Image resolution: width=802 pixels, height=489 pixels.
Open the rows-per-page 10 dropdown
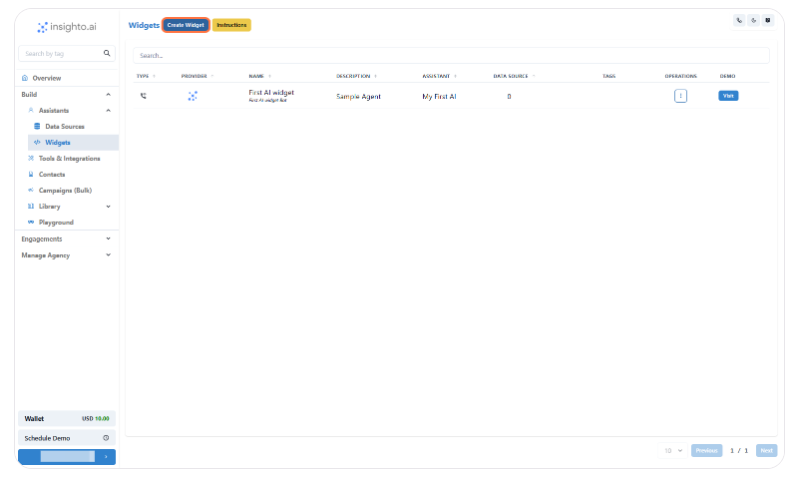[673, 451]
